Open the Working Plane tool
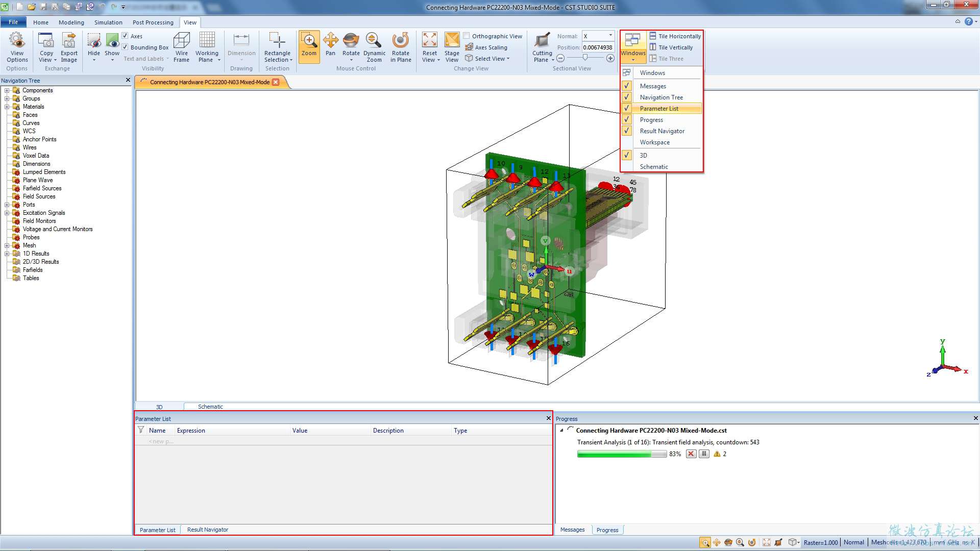Viewport: 980px width, 551px height. point(207,47)
